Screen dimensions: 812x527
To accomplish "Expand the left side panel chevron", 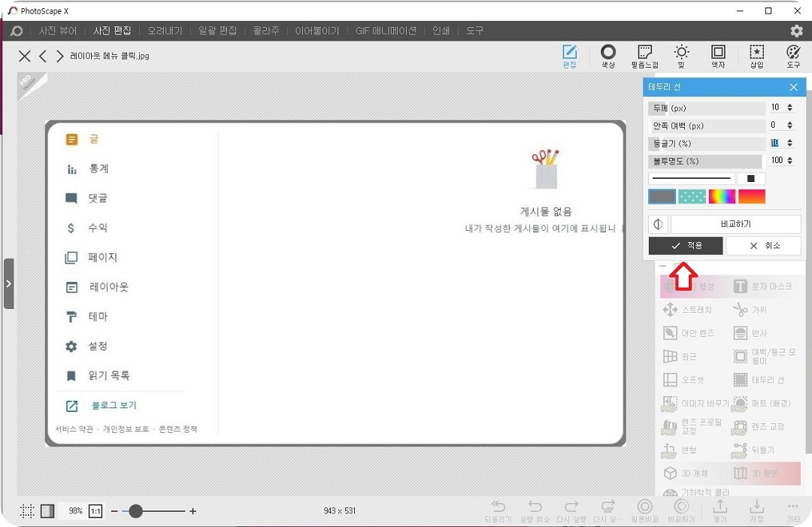I will 9,283.
